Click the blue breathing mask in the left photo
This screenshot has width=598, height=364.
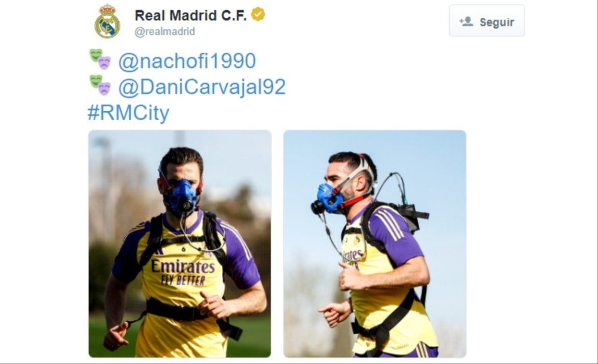coord(182,198)
